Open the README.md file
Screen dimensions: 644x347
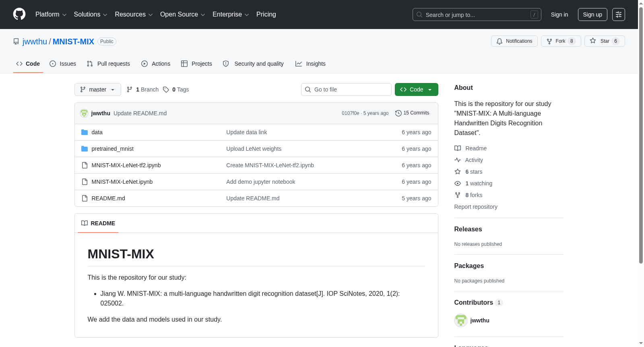[x=108, y=198]
